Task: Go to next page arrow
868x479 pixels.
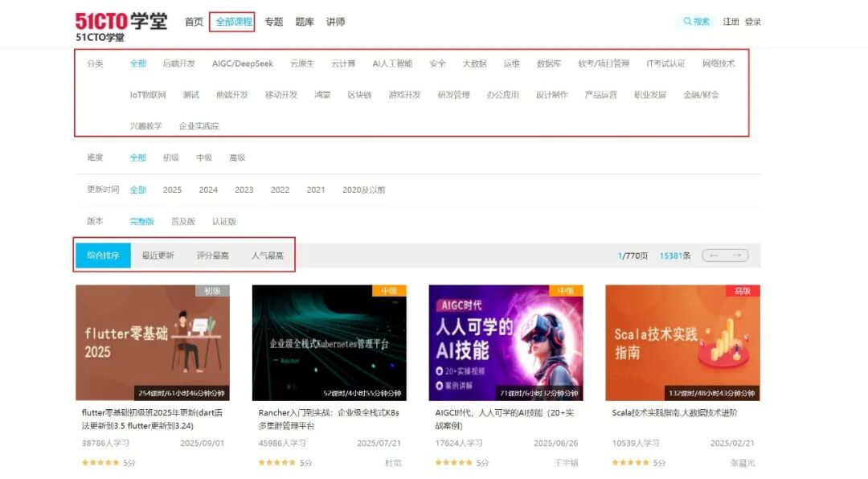Action: click(737, 256)
